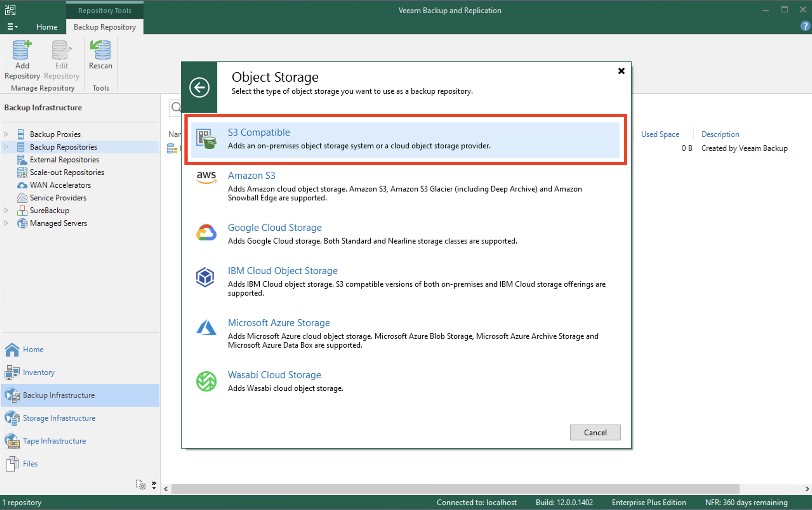Expand the Managed Servers node
Viewport: 812px width, 510px height.
click(6, 223)
